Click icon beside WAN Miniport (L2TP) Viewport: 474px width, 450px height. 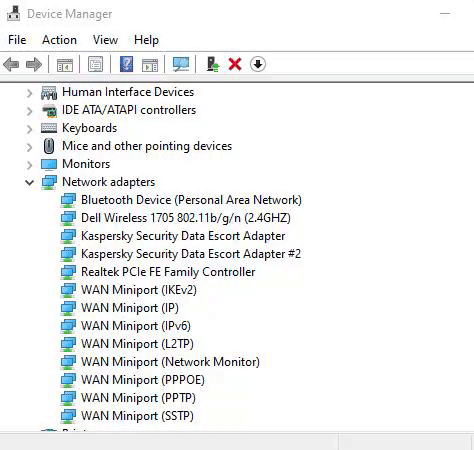68,344
